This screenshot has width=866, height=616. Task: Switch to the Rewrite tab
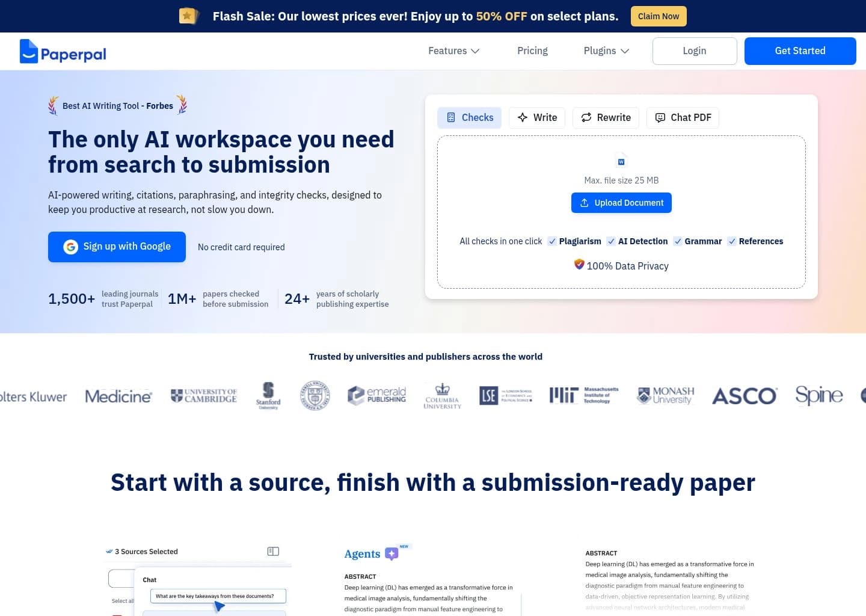[606, 117]
